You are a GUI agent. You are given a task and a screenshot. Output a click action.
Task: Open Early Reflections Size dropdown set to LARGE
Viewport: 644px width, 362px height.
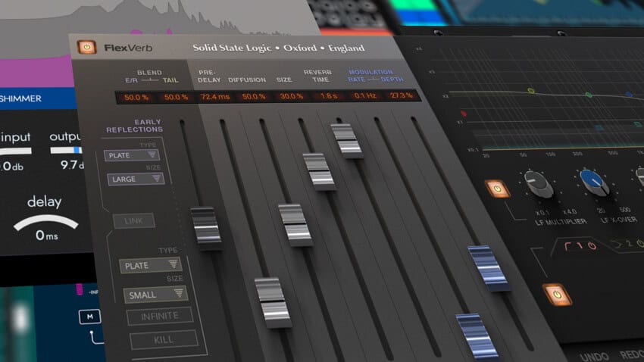pyautogui.click(x=136, y=179)
